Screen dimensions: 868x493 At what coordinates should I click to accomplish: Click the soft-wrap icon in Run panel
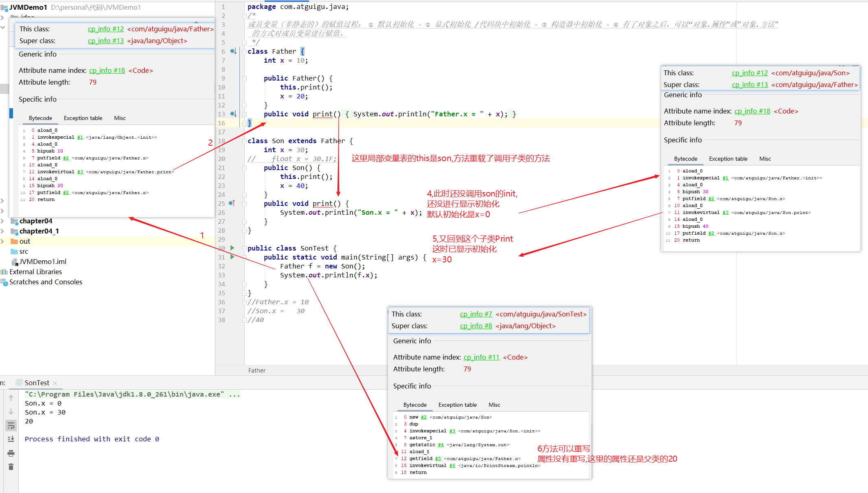click(x=11, y=425)
